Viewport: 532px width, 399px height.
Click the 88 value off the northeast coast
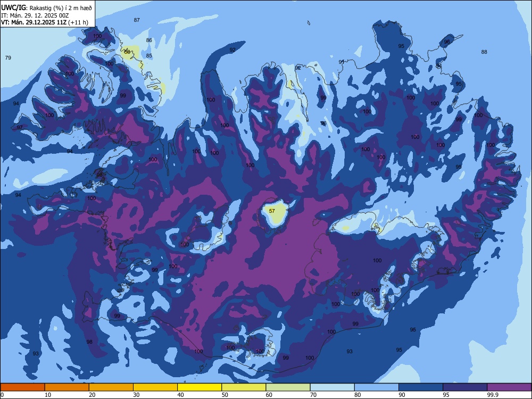tap(484, 52)
